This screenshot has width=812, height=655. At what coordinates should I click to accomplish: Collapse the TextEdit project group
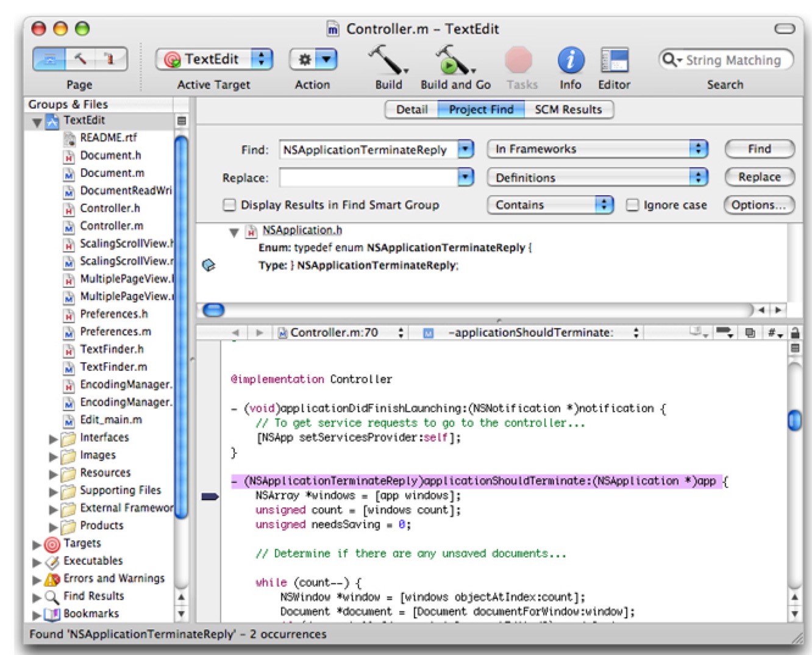[37, 122]
